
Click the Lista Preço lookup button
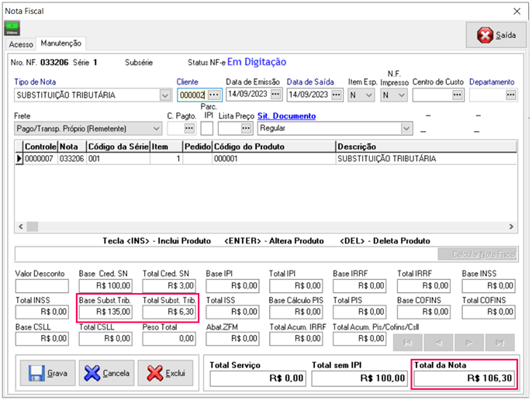point(246,128)
